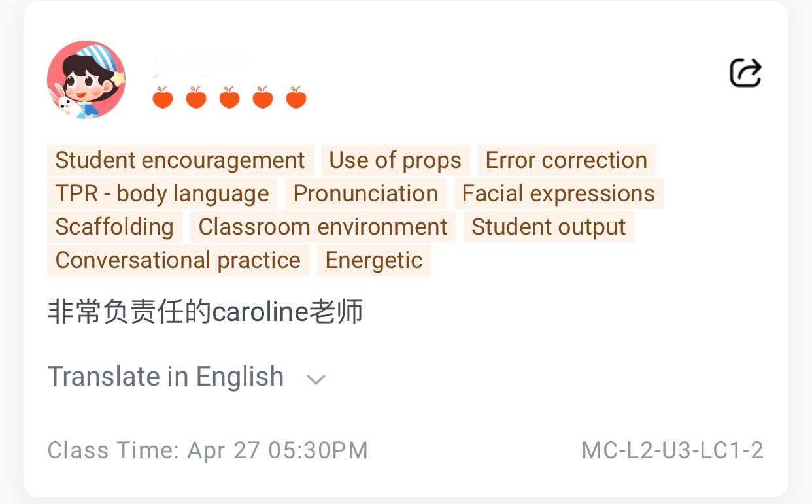
Task: Click the MC-L2-U3-LC1-2 lesson code
Action: 672,450
